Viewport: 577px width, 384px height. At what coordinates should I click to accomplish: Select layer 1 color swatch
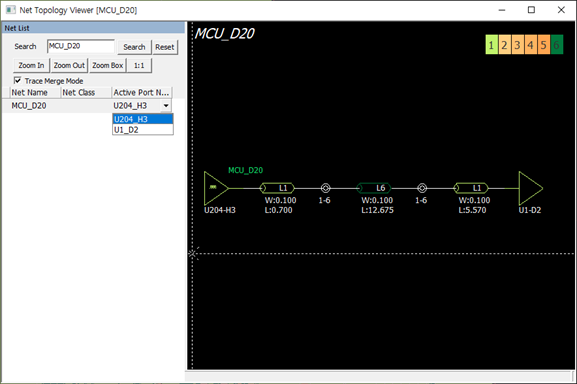pyautogui.click(x=492, y=45)
